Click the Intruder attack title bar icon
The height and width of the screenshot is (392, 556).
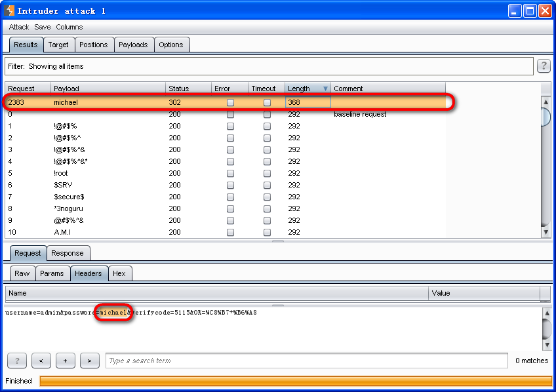(10, 10)
